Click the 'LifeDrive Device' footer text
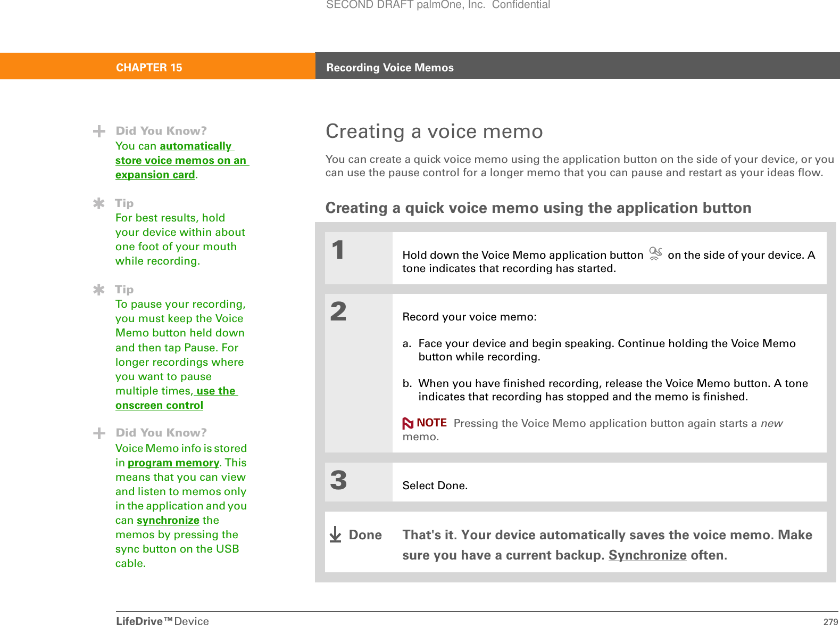 pos(162,620)
